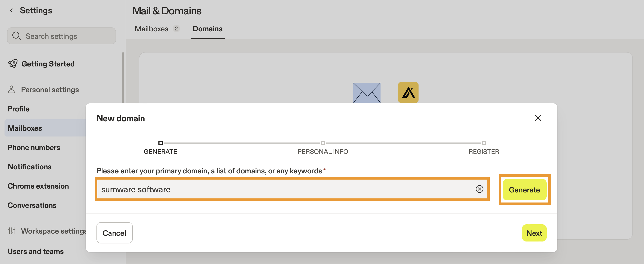The height and width of the screenshot is (264, 644).
Task: Click Next to proceed
Action: pyautogui.click(x=534, y=233)
